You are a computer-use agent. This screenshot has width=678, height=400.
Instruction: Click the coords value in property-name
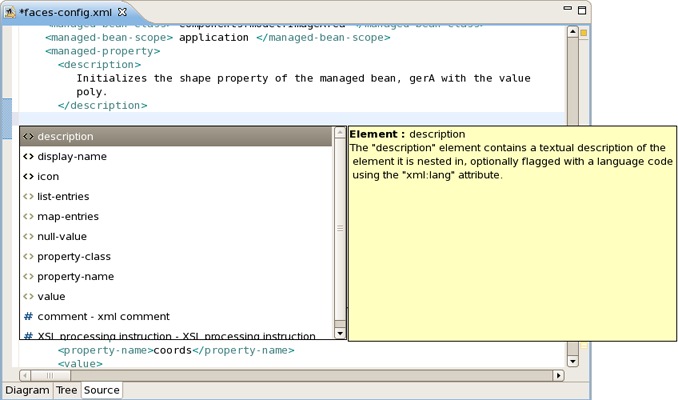tap(173, 350)
